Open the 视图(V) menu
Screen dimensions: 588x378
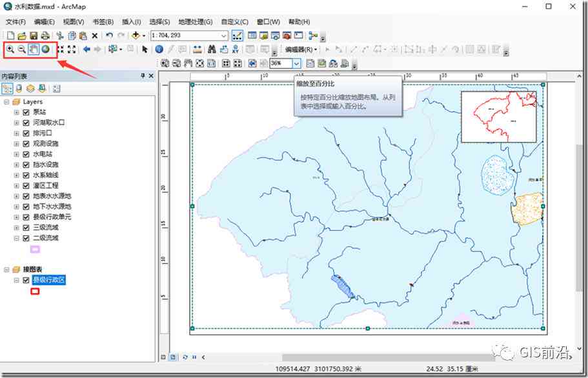(74, 22)
